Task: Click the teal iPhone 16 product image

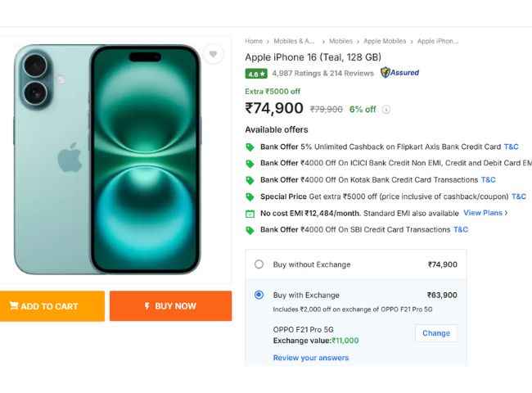Action: (106, 158)
